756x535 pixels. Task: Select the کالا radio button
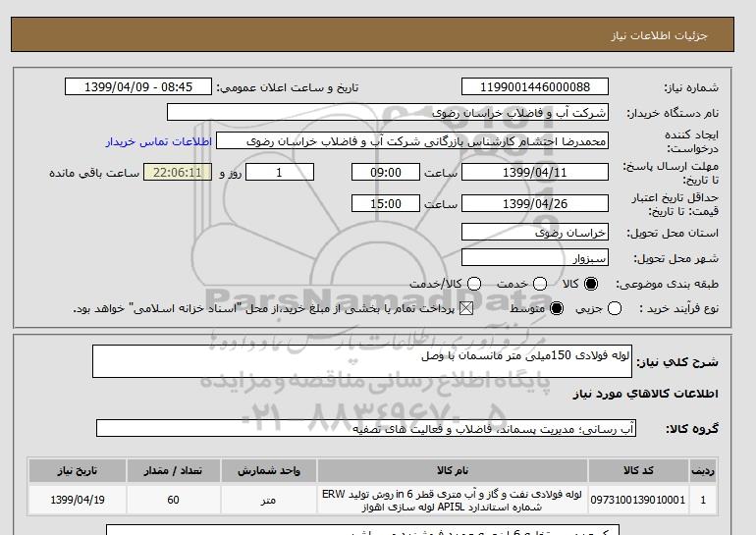[591, 284]
